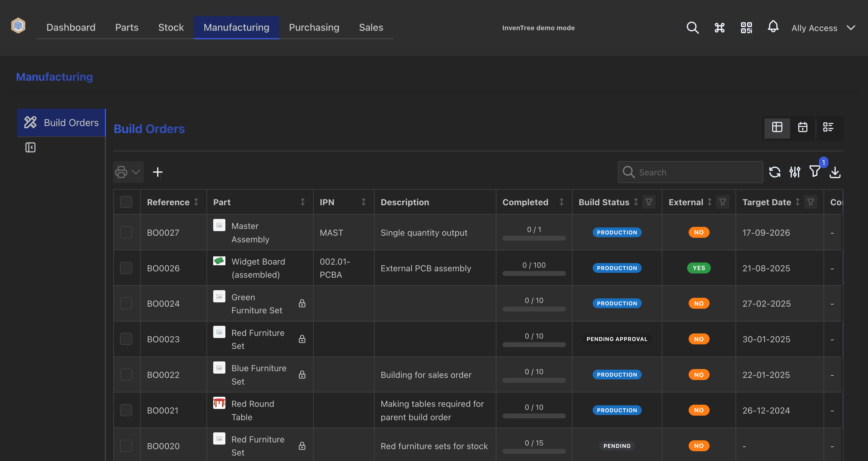Open the QR barcode scanner icon
The height and width of the screenshot is (461, 868).
point(746,28)
